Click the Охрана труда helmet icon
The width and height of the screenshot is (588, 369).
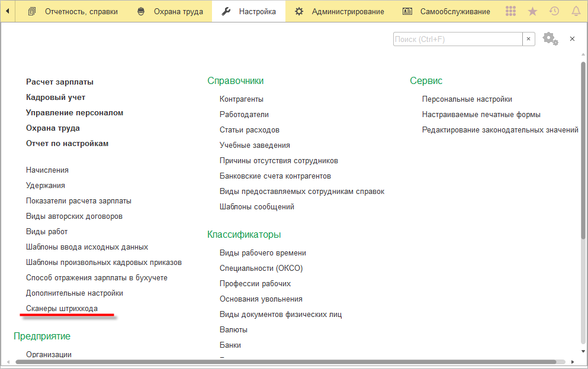click(x=141, y=12)
